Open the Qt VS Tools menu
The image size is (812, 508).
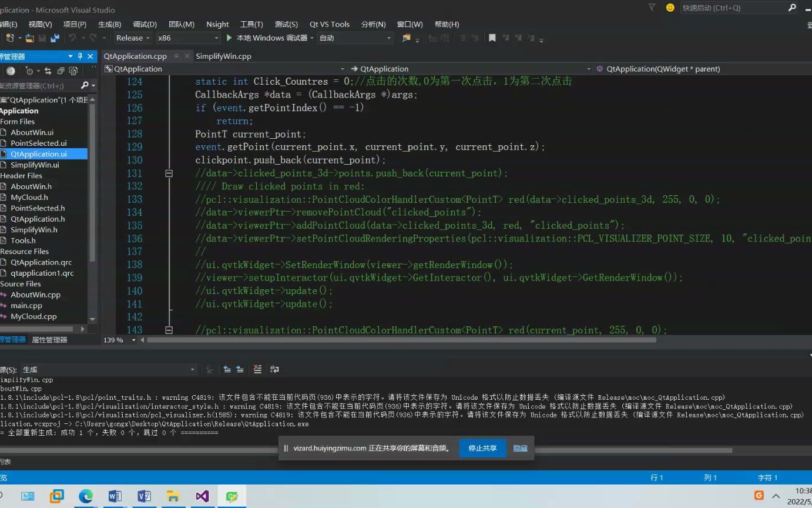coord(330,24)
